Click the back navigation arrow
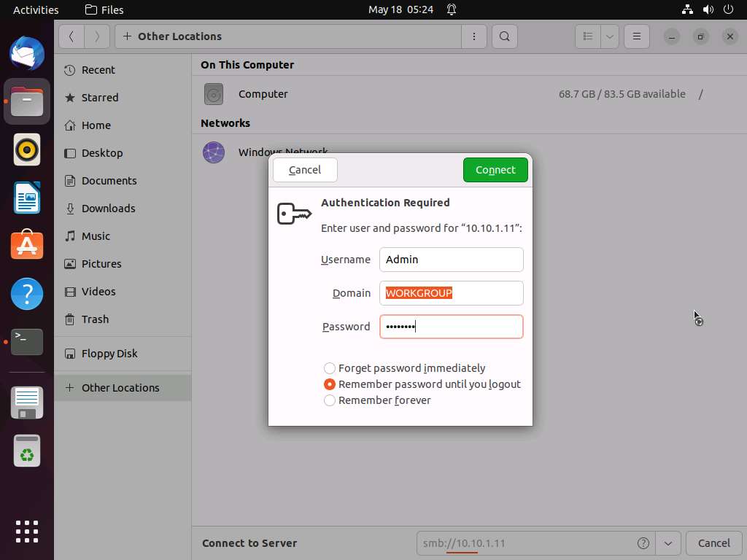The height and width of the screenshot is (560, 747). click(71, 36)
